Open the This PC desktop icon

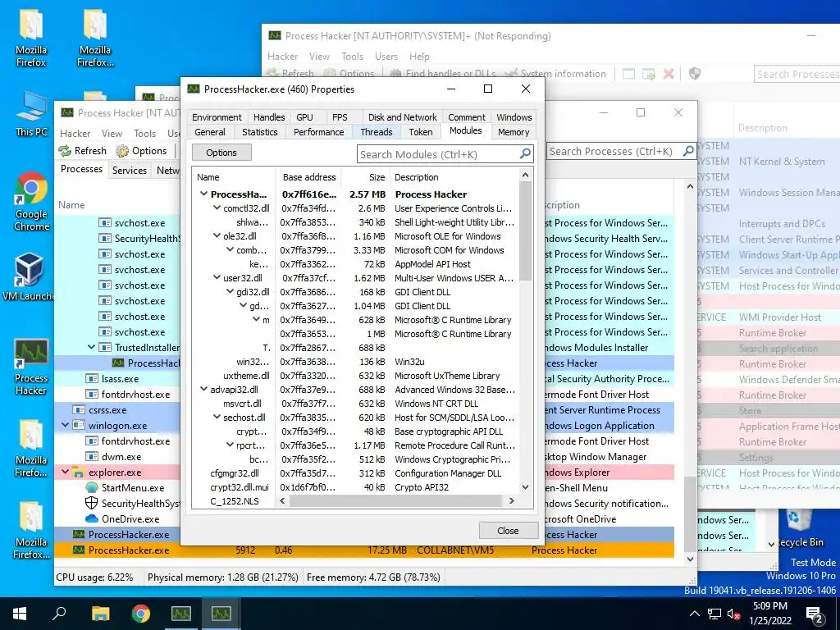tap(32, 113)
